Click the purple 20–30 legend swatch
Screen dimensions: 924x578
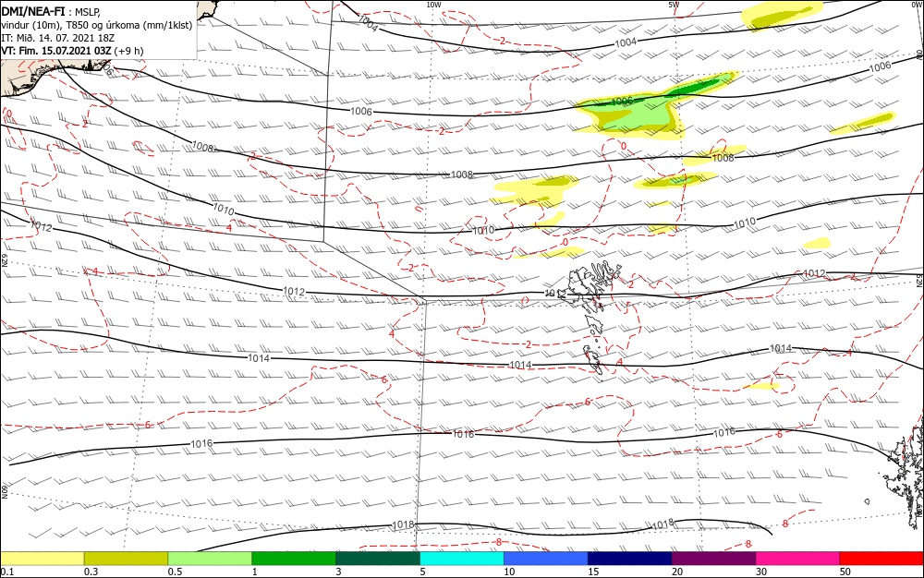click(x=713, y=559)
